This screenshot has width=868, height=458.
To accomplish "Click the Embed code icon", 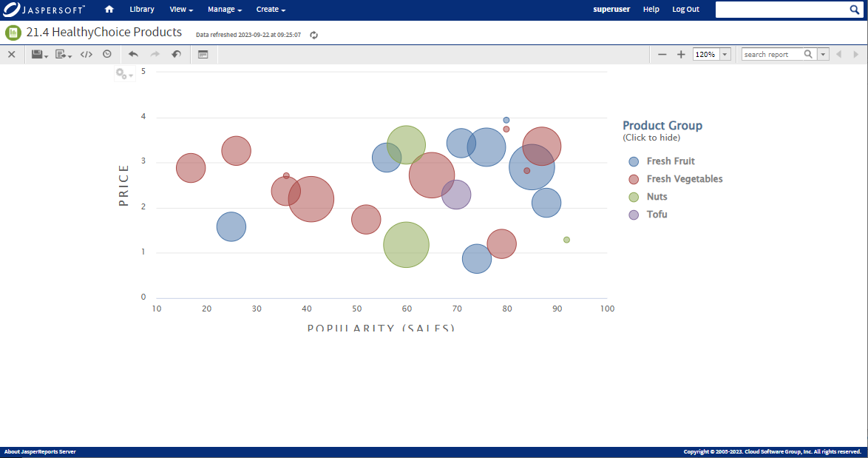I will click(x=87, y=54).
